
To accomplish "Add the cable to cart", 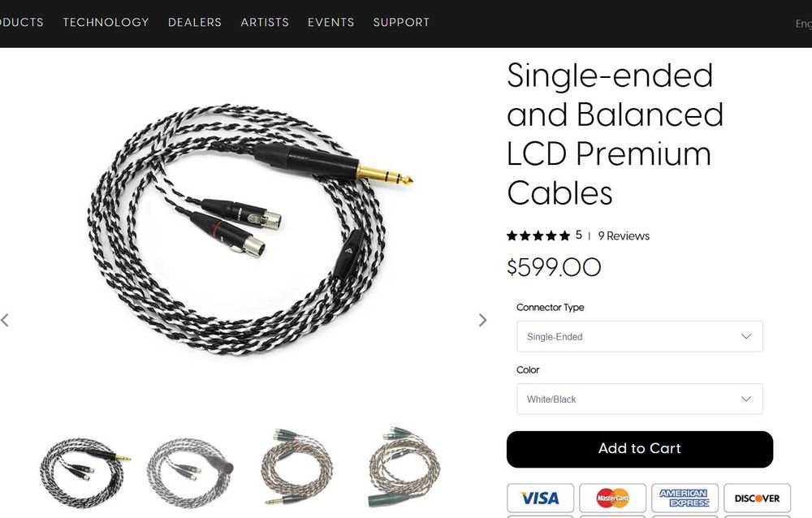I will click(x=640, y=449).
